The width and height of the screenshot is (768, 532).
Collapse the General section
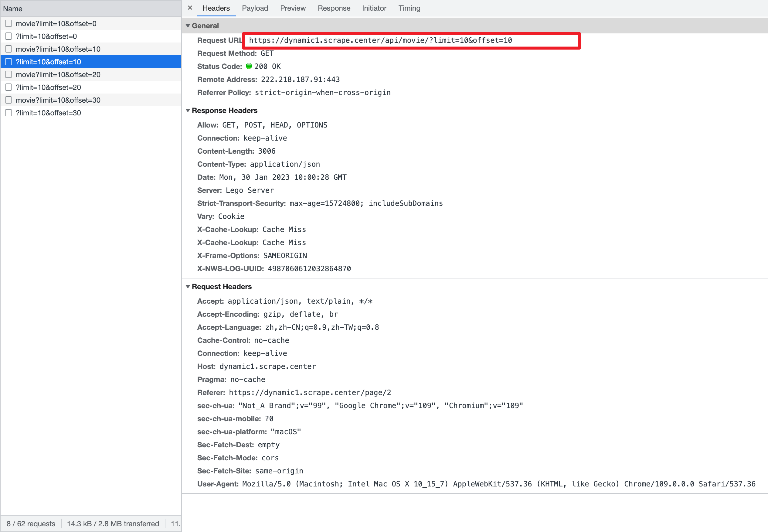pos(188,26)
